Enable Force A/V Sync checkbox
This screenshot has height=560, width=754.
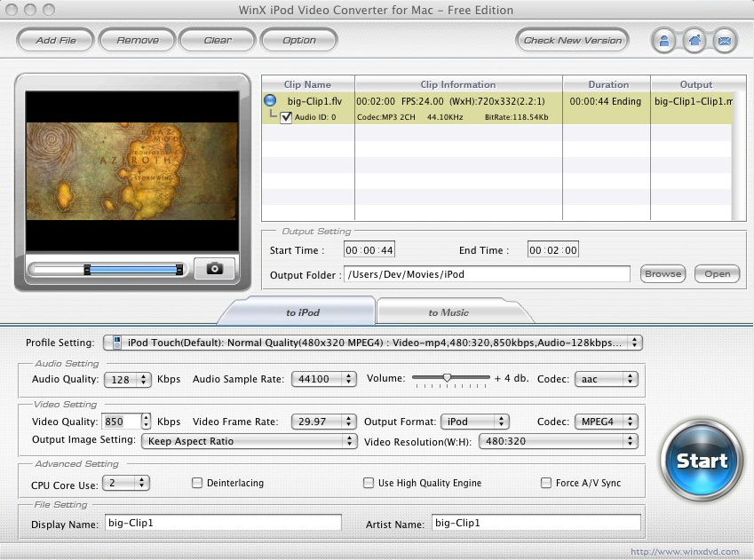[546, 483]
